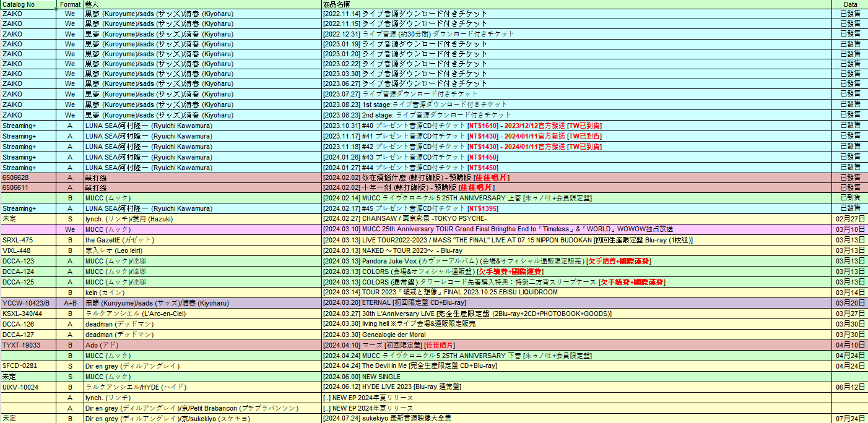This screenshot has height=423, width=868.
Task: Click artist cell 'lynch. (リンチ)/葉月 (Hazuki)'
Action: [202, 219]
